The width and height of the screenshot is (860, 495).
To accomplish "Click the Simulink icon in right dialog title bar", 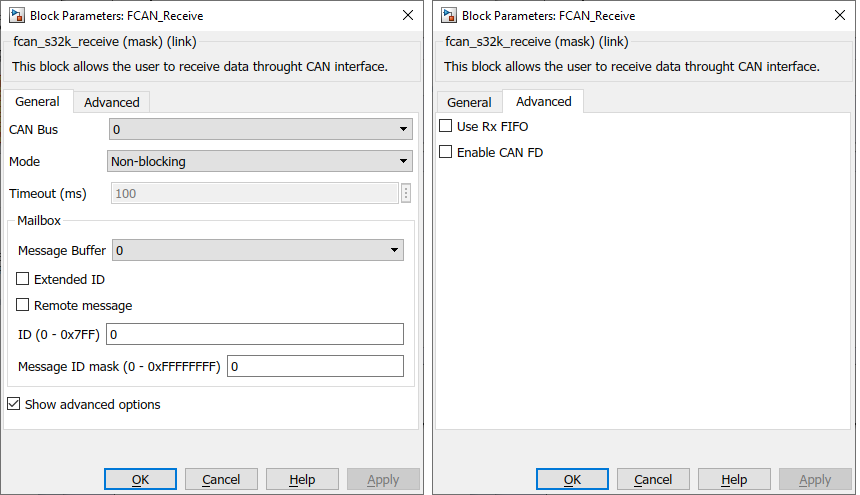I will (449, 15).
